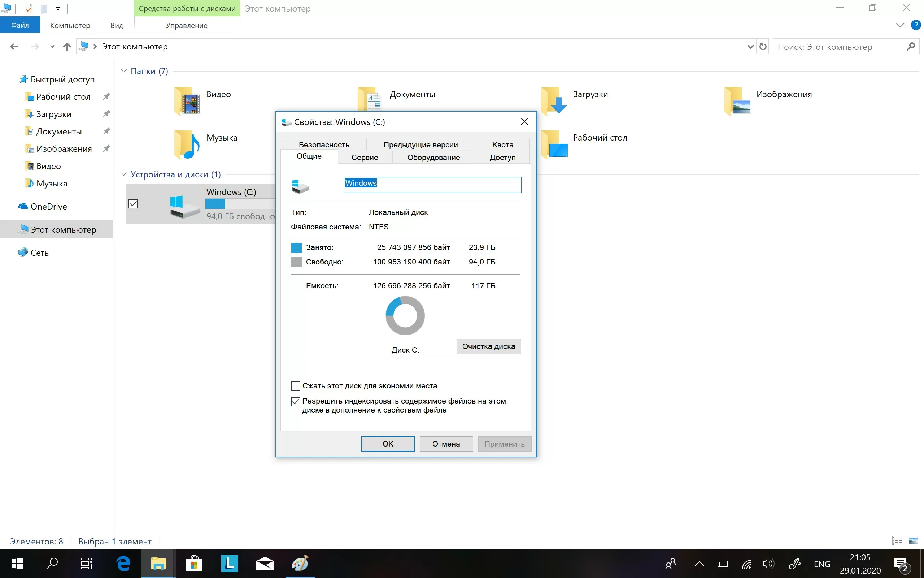Screen dimensions: 924x578
Task: Click the drive label field containing Windows
Action: click(x=433, y=185)
